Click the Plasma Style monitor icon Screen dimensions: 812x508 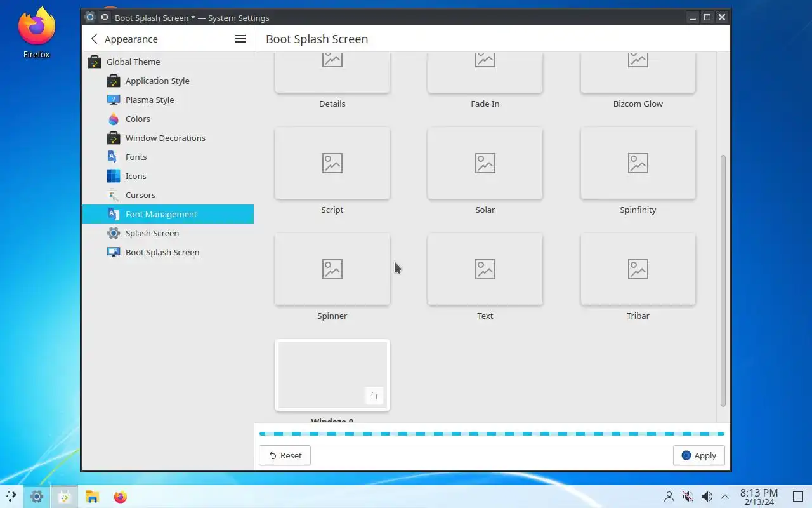114,100
